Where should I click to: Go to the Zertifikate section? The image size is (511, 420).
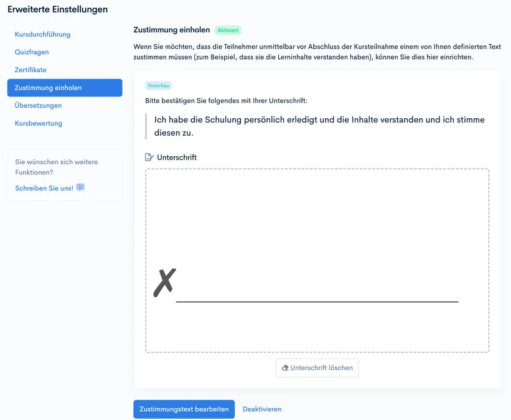[30, 70]
